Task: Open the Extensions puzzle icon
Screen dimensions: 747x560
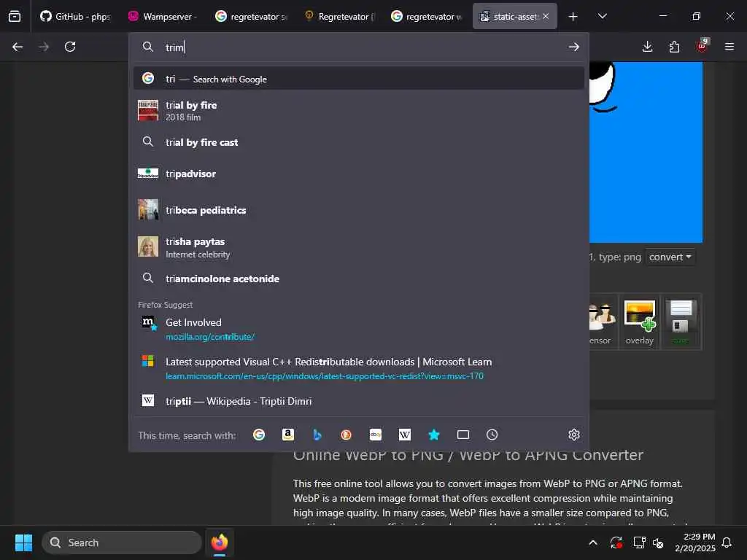Action: point(674,47)
